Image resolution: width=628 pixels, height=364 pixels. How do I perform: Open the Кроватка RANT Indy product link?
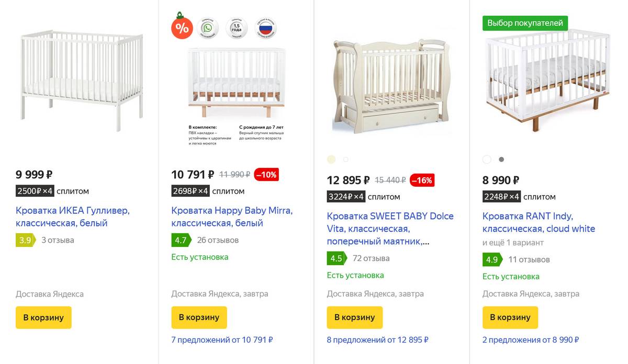(x=539, y=222)
